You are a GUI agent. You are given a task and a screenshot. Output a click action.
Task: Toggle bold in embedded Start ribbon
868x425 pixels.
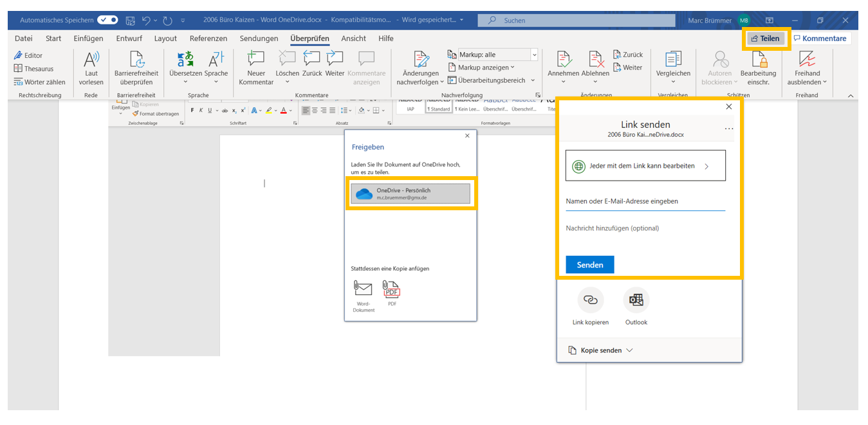(x=192, y=111)
